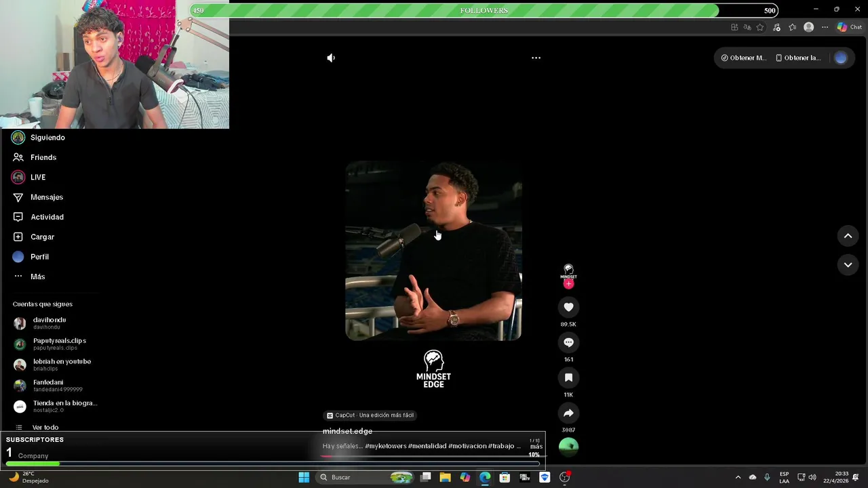Click the Obtener M... button
This screenshot has width=868, height=488.
click(743, 58)
